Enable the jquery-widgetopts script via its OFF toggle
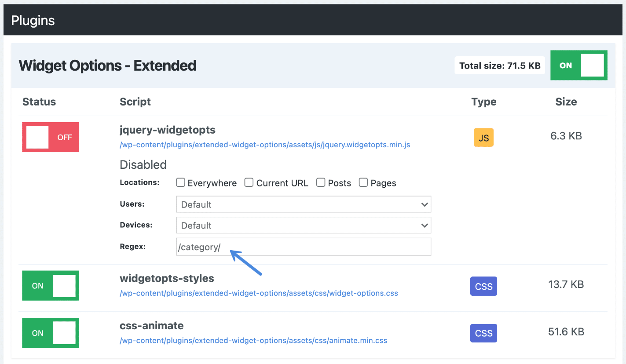The width and height of the screenshot is (626, 364). point(50,137)
